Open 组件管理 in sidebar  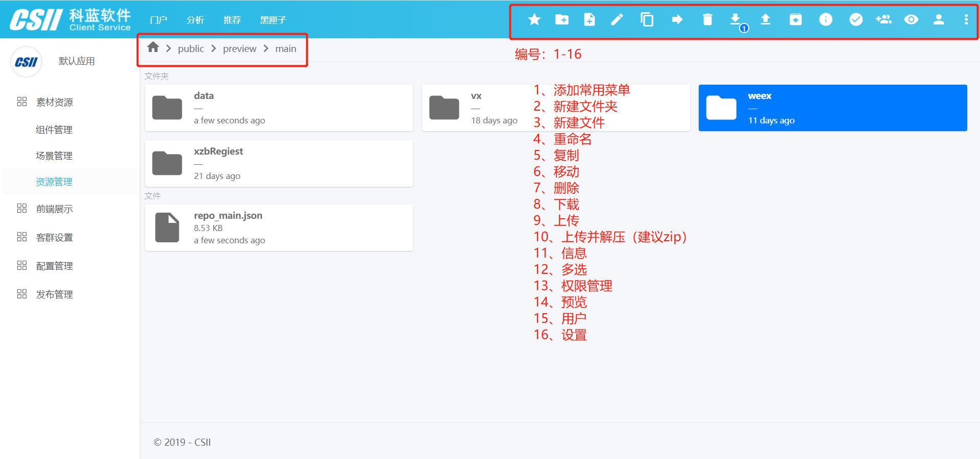(x=54, y=130)
